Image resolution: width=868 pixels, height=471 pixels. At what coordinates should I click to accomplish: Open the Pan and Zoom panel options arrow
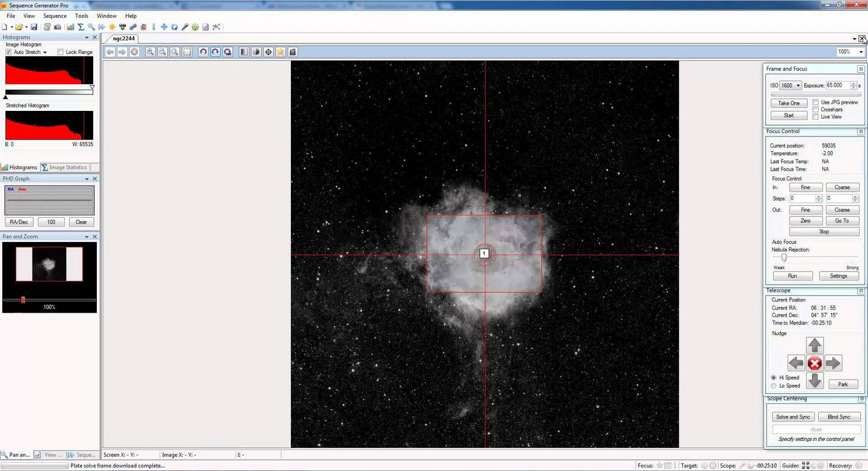coord(87,237)
